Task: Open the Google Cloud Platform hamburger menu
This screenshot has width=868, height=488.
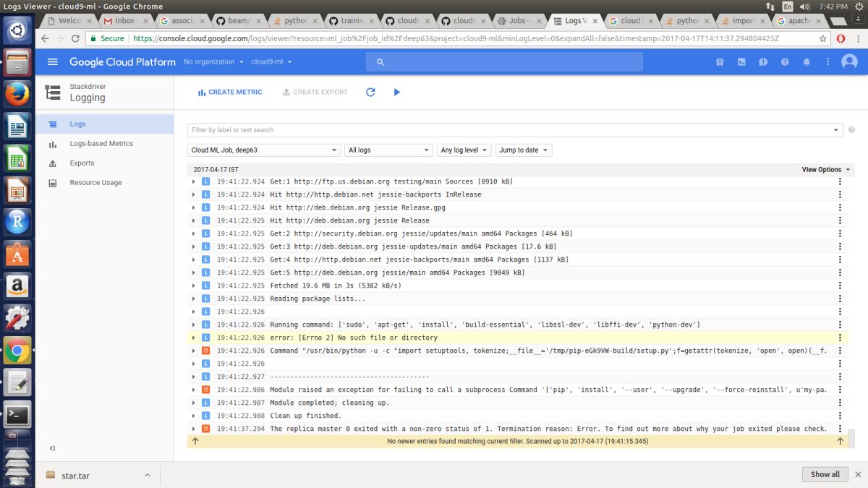Action: [x=52, y=62]
